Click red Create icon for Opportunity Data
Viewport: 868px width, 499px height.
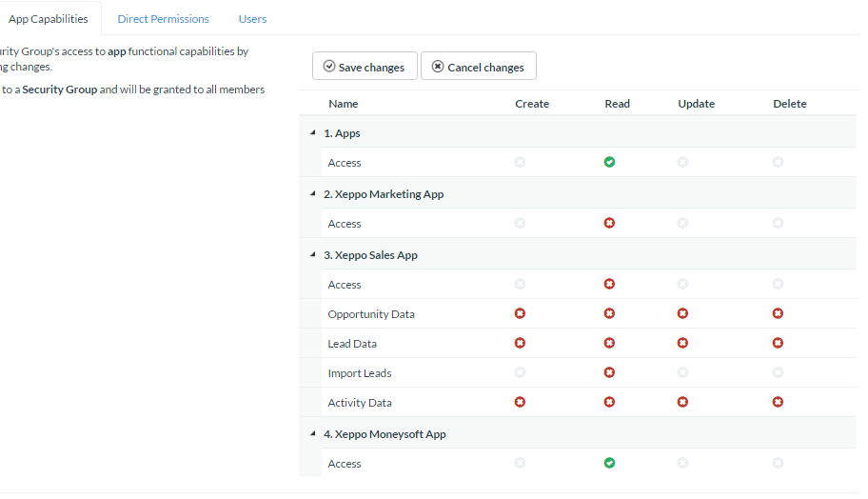point(520,313)
